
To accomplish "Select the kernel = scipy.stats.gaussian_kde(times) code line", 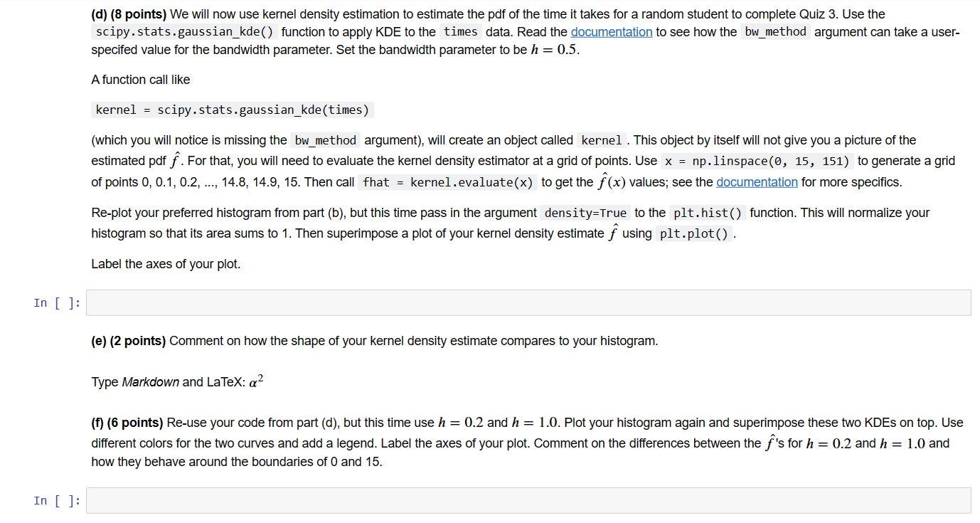I will tap(231, 110).
